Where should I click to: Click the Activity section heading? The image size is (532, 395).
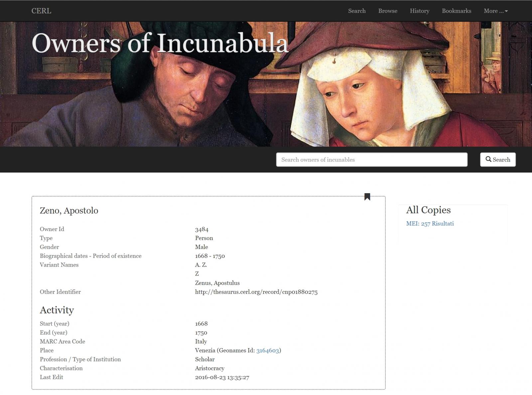(57, 310)
